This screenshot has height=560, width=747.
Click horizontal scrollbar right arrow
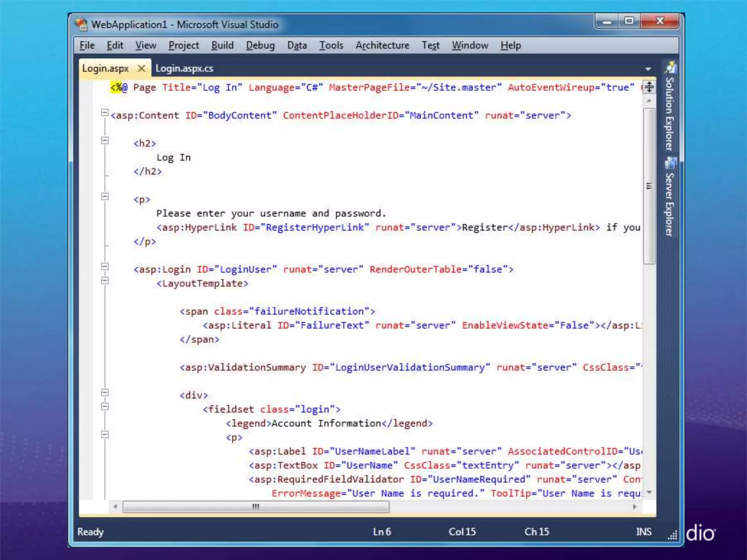pos(635,507)
